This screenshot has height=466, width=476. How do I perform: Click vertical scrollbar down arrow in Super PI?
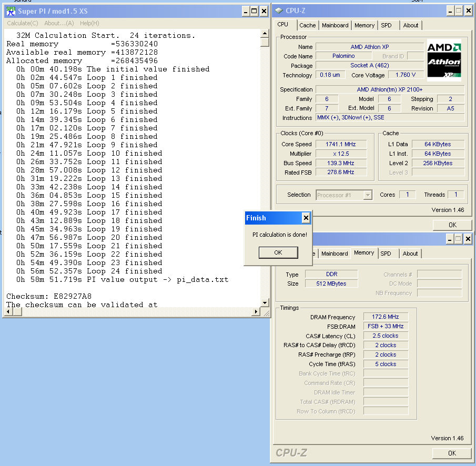(265, 302)
